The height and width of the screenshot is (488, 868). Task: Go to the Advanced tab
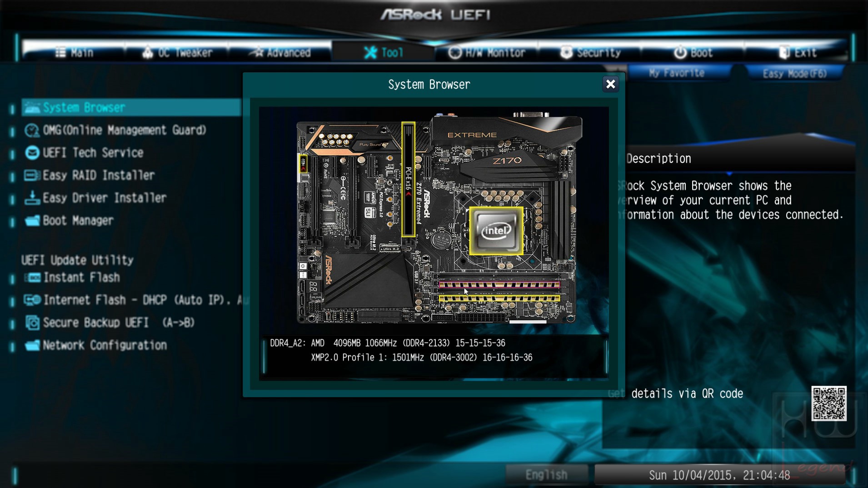[x=280, y=53]
